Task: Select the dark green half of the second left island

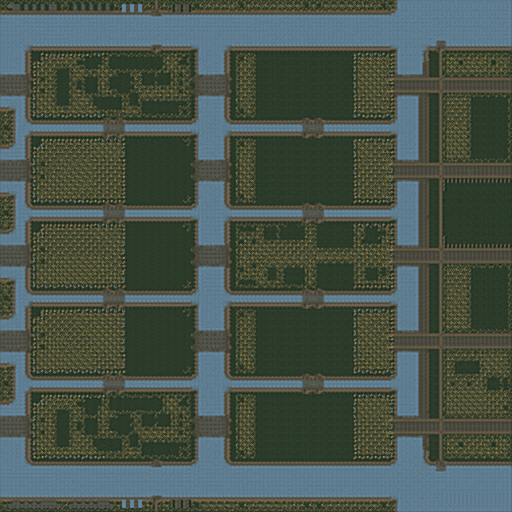Action: click(x=158, y=170)
